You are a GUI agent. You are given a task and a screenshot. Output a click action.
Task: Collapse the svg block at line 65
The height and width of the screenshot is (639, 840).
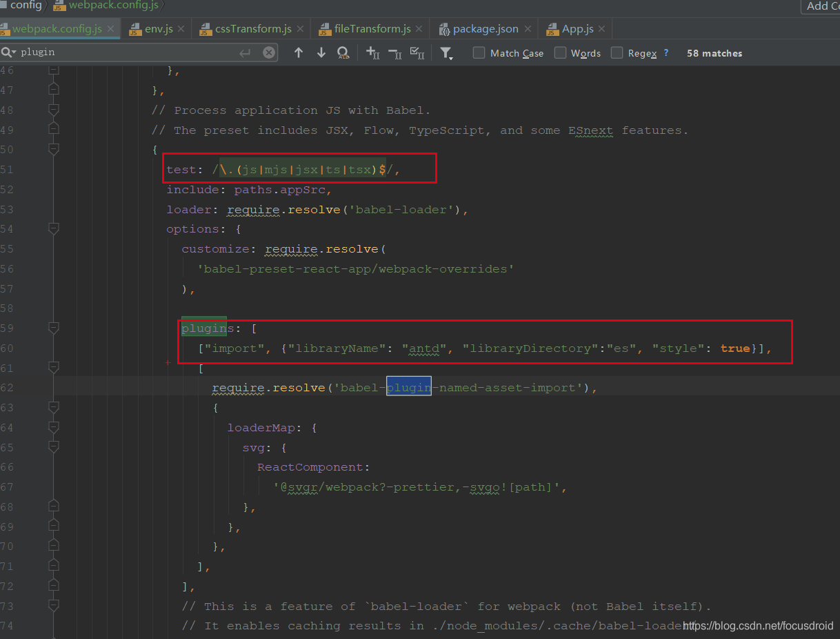pos(54,447)
